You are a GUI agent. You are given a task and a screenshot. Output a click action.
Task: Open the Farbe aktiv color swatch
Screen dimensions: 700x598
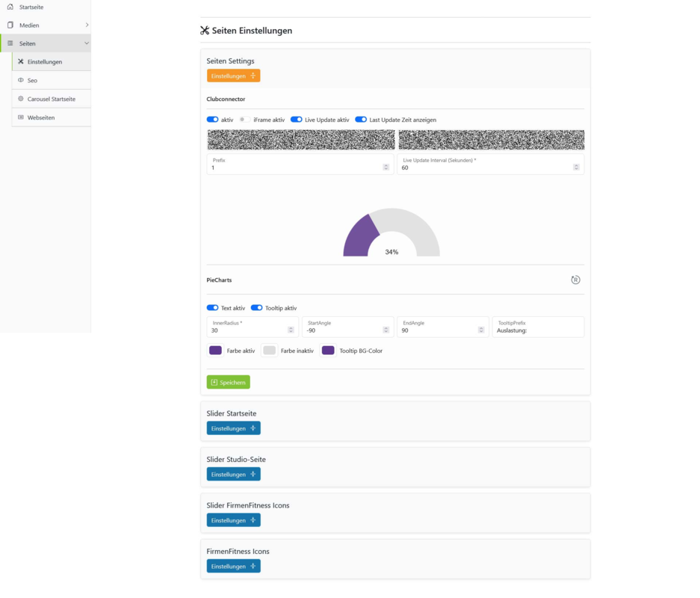(216, 351)
